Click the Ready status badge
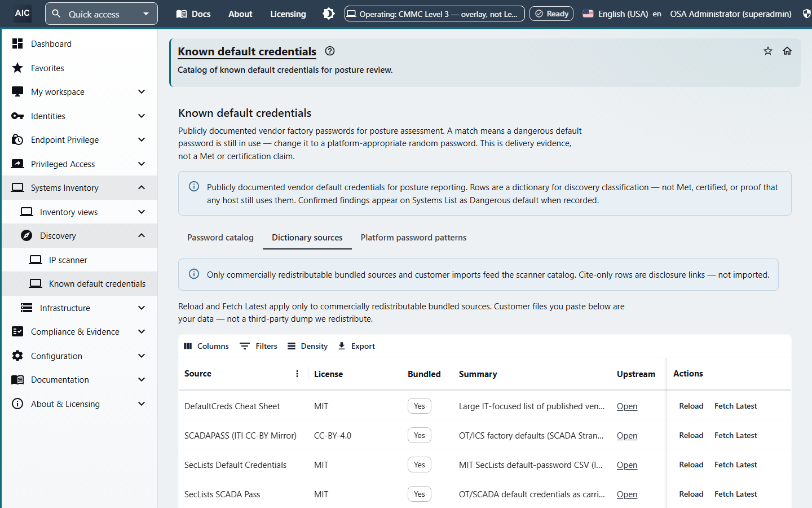This screenshot has height=508, width=812. pos(551,14)
